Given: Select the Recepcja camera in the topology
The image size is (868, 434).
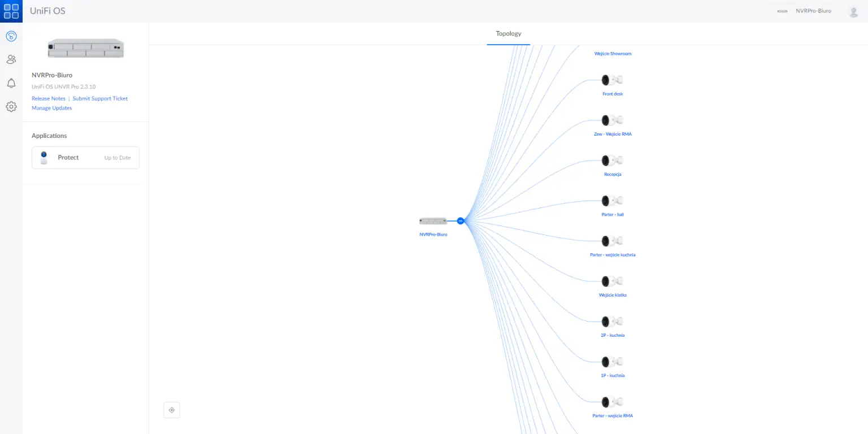Looking at the screenshot, I should 612,160.
